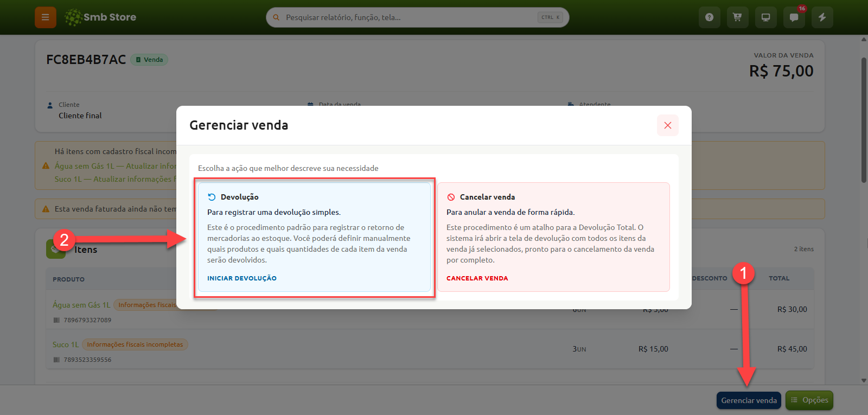Click the Gerenciar venda button at the bottom
The width and height of the screenshot is (868, 415).
tap(749, 400)
